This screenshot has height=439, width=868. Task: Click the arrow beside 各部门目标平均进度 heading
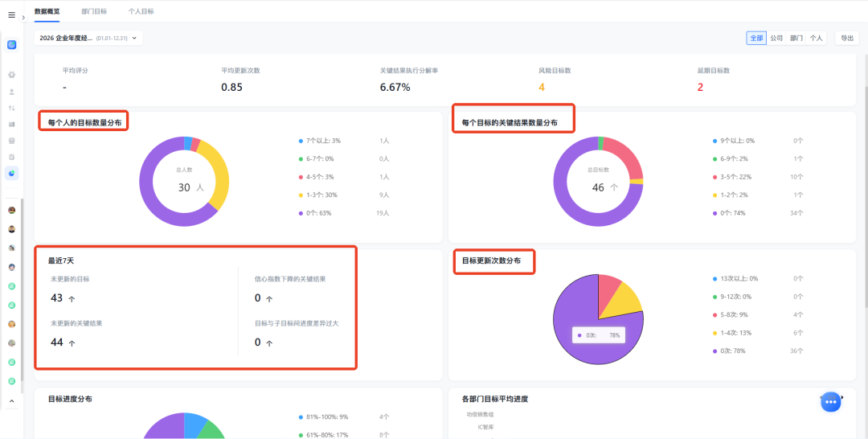click(842, 397)
